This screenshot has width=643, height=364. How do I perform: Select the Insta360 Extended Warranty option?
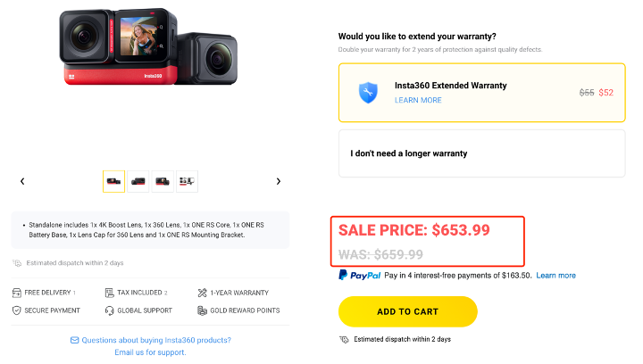(481, 93)
